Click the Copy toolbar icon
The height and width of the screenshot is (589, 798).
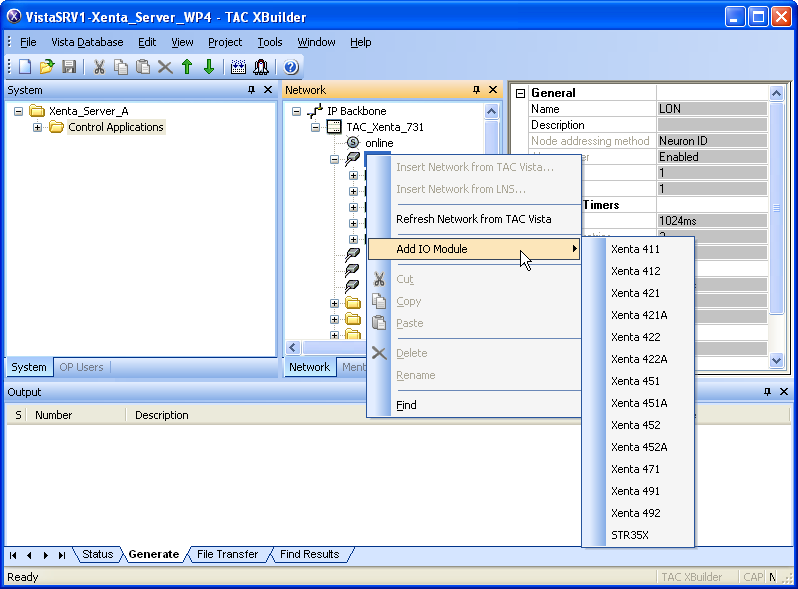(121, 67)
